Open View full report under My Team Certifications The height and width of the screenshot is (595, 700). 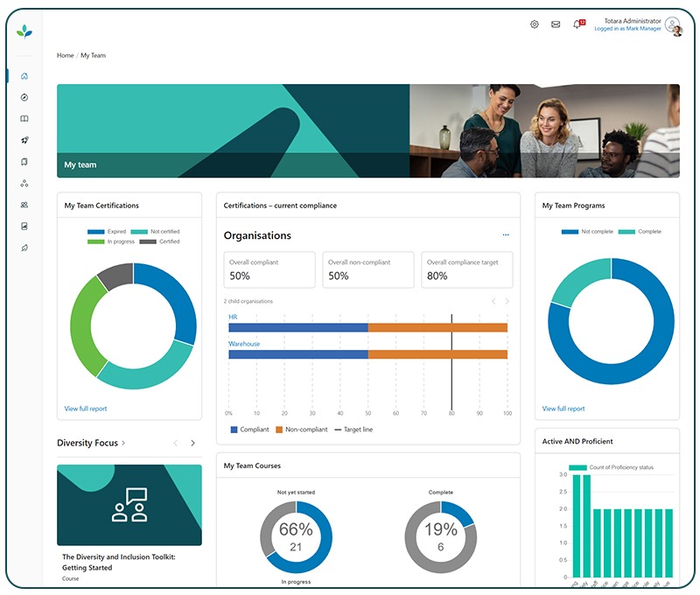pos(86,409)
